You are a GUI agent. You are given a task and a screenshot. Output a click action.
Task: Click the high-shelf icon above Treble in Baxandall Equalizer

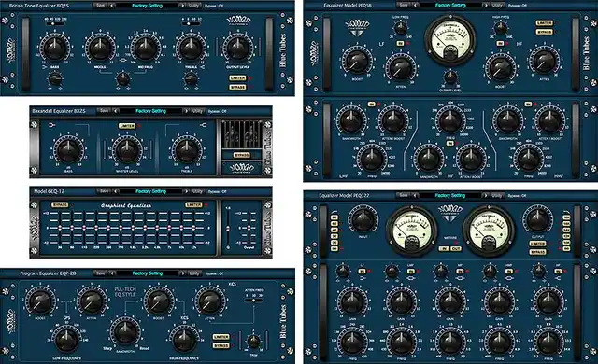point(204,124)
